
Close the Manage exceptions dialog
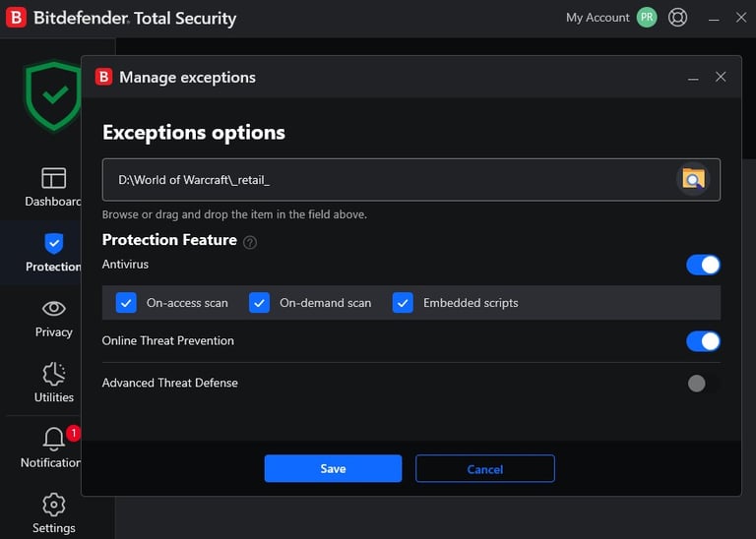click(x=721, y=77)
